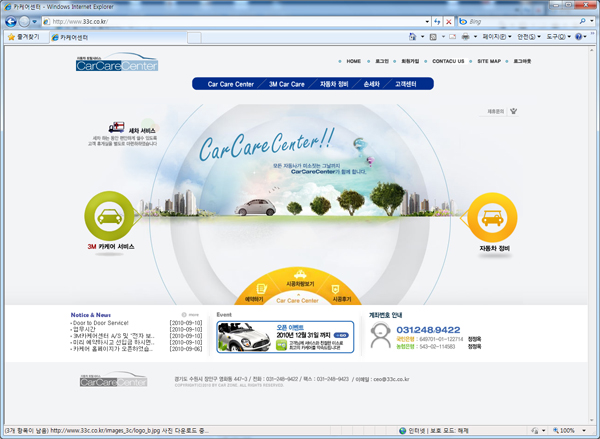Viewport: 600px width, 439px height.
Task: Select the 카케어센터 browser tab
Action: [118, 37]
